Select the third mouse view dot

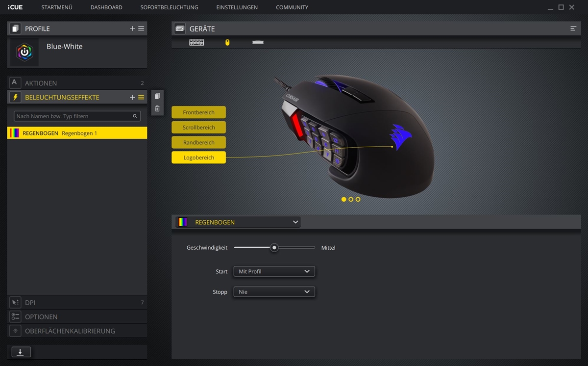click(358, 199)
